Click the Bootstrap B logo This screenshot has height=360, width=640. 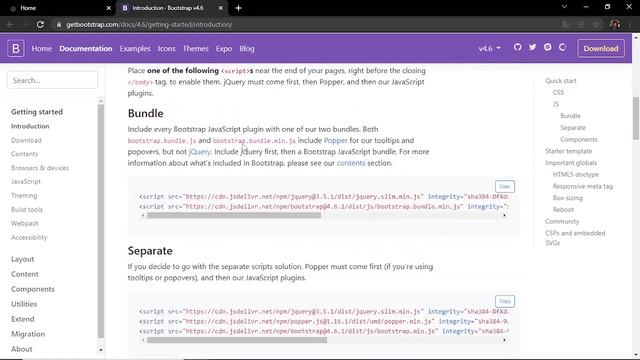[x=16, y=49]
